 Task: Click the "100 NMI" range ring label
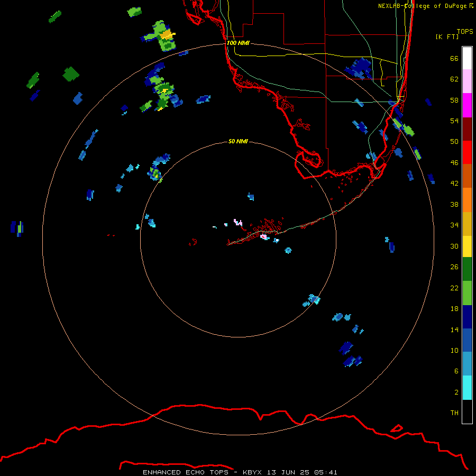point(238,43)
